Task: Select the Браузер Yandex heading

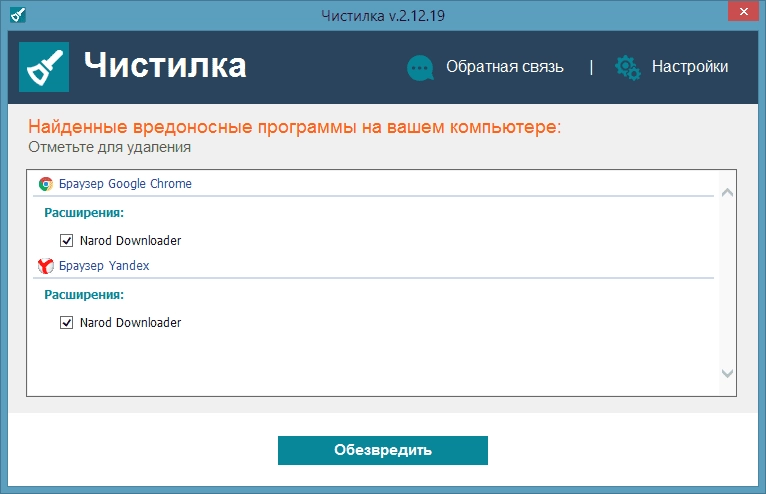Action: pyautogui.click(x=104, y=266)
